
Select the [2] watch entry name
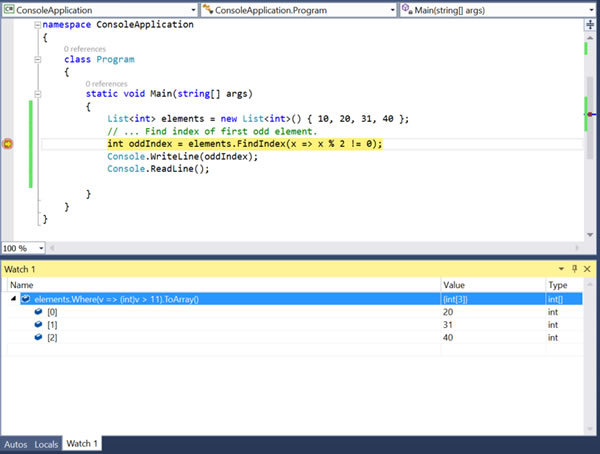click(52, 338)
